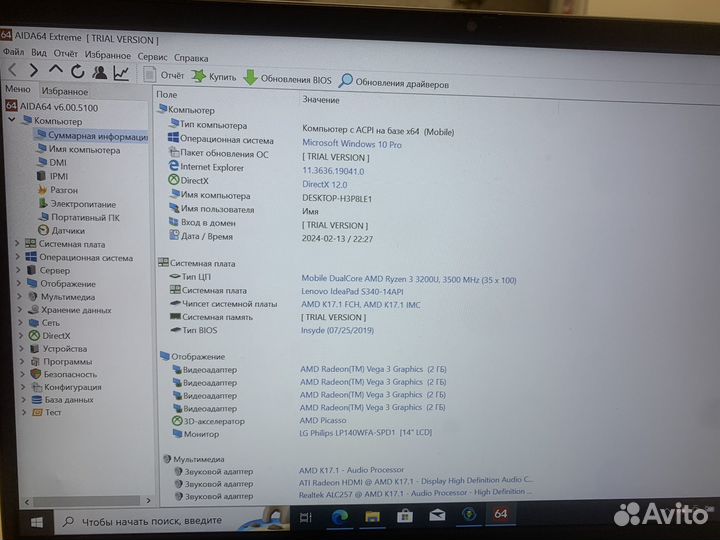Image resolution: width=720 pixels, height=540 pixels.
Task: Open the Справка menu
Action: tap(191, 58)
